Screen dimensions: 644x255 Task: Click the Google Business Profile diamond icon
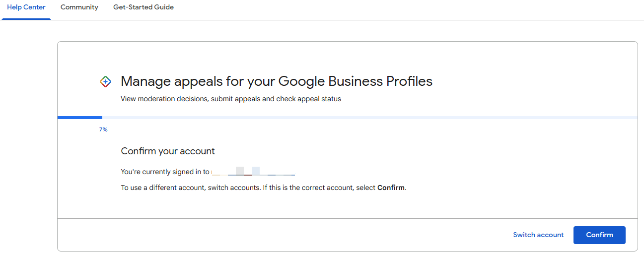coord(105,82)
